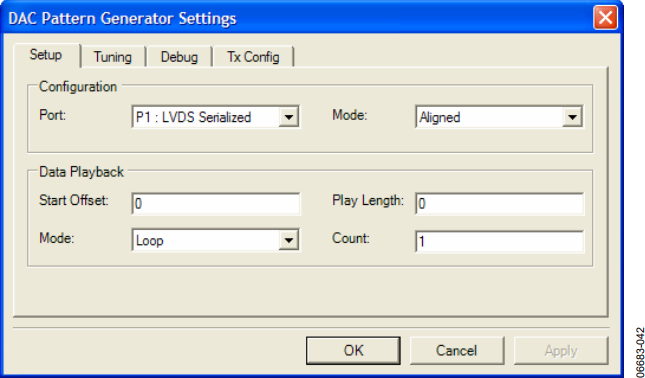This screenshot has height=378, width=645.
Task: Focus the Play Length text box
Action: (x=499, y=204)
